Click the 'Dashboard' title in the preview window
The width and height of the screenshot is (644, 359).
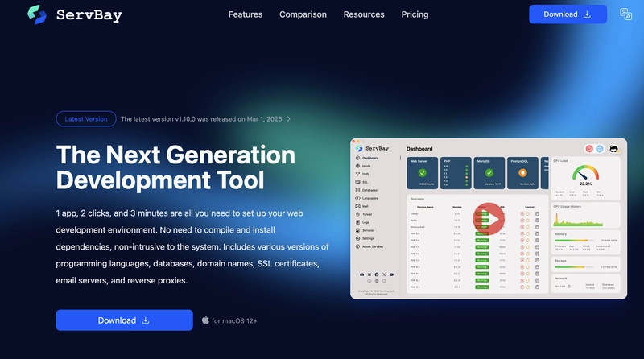(x=419, y=149)
